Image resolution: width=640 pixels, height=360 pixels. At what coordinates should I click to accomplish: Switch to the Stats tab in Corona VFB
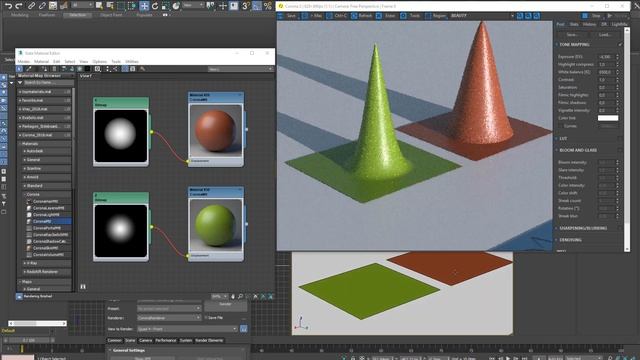click(574, 24)
